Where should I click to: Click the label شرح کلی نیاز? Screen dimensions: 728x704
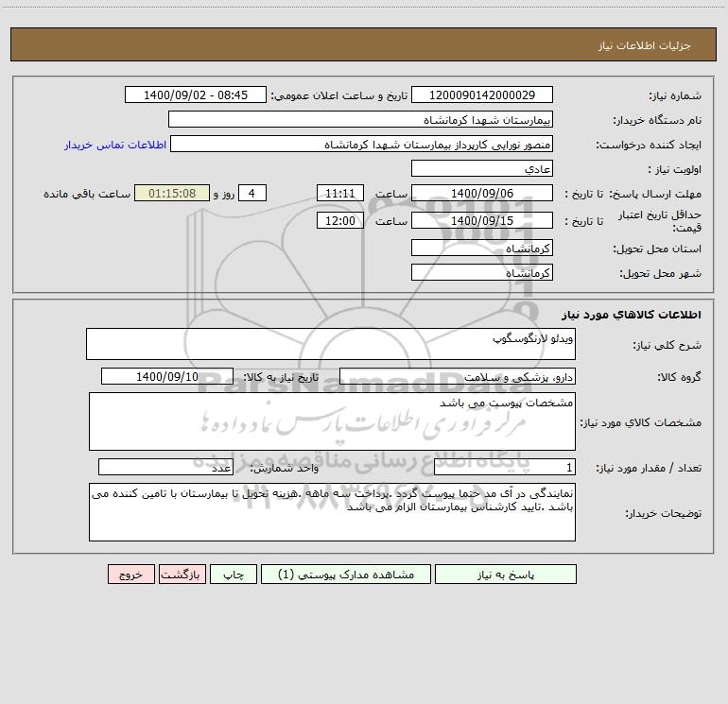[667, 345]
